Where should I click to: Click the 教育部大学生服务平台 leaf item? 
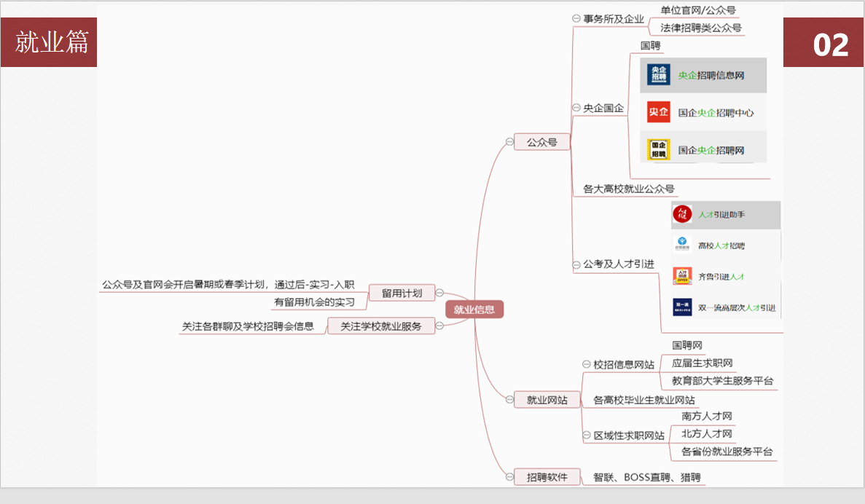point(722,381)
